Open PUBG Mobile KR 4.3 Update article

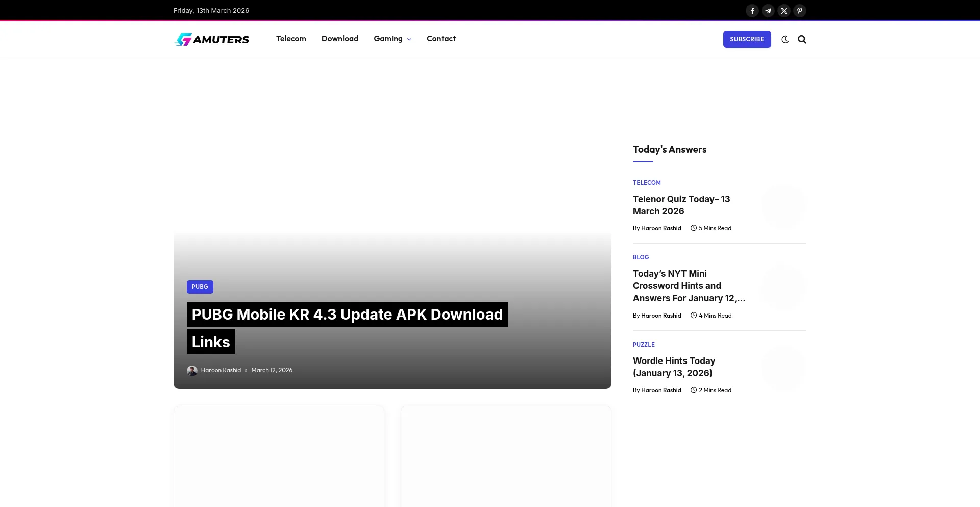(x=347, y=328)
